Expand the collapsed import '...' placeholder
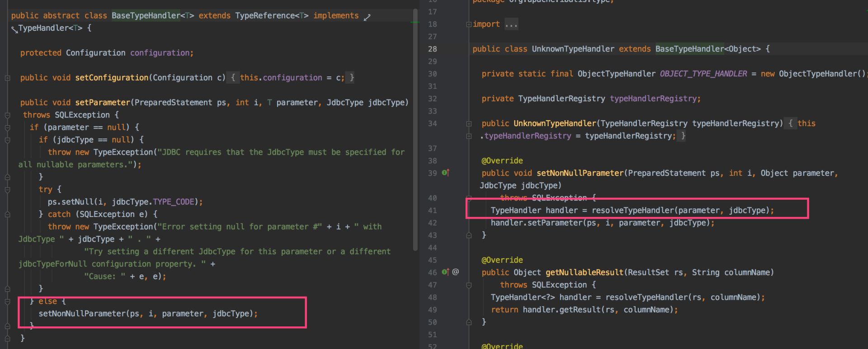Screen dimensions: 868x349 511,24
